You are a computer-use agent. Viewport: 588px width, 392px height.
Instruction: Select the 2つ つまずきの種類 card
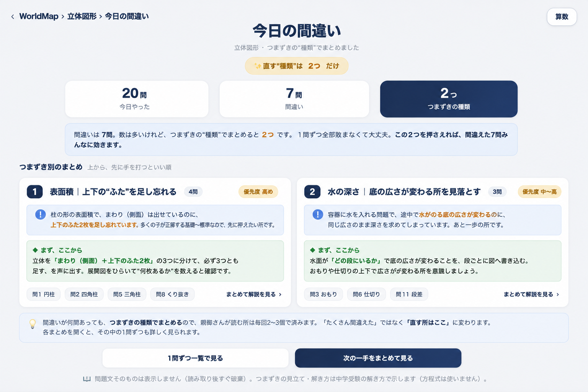coord(449,99)
